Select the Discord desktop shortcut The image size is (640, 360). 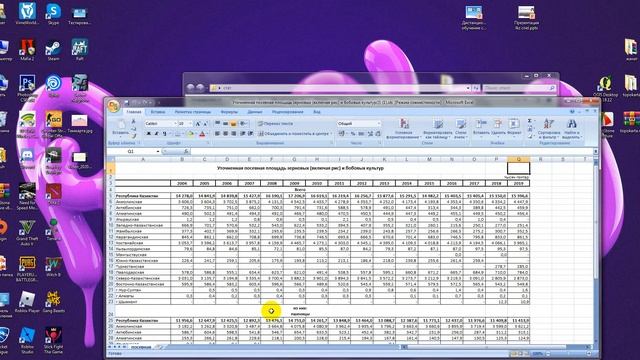pyautogui.click(x=27, y=159)
